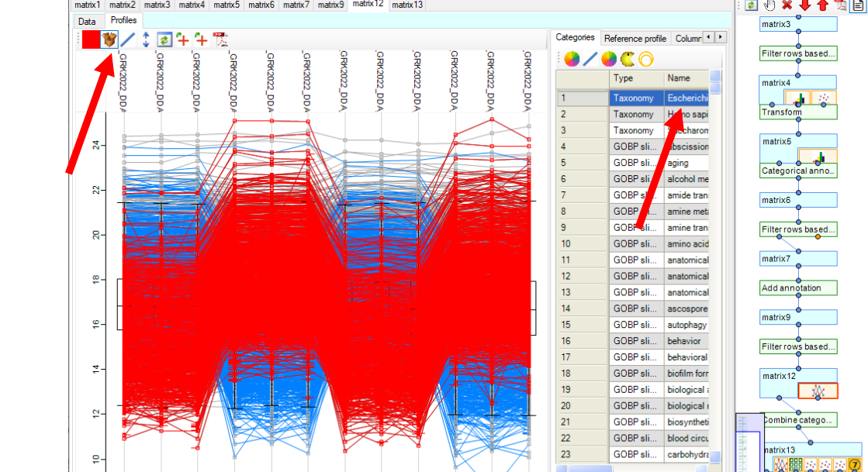Click the green refresh icon in Profiles toolbar

[x=164, y=40]
